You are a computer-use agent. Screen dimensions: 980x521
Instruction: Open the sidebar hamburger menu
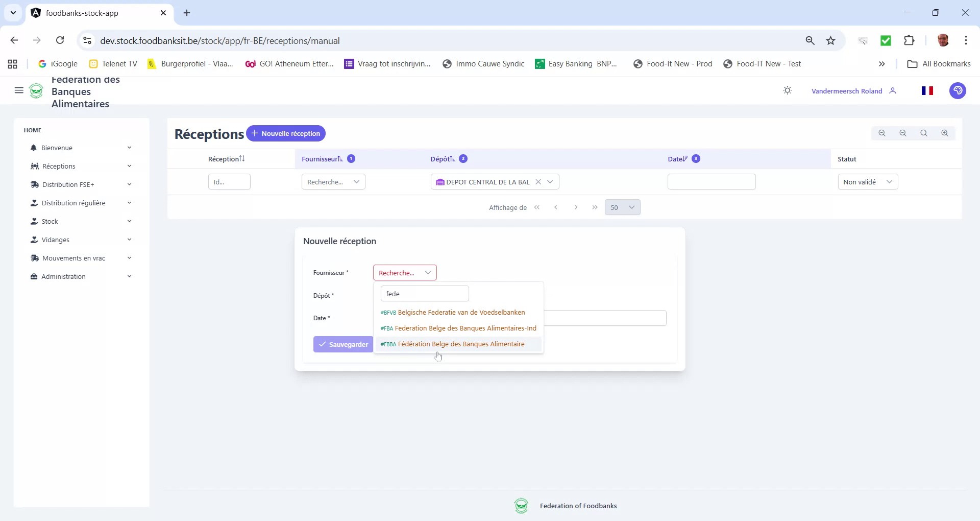tap(18, 90)
